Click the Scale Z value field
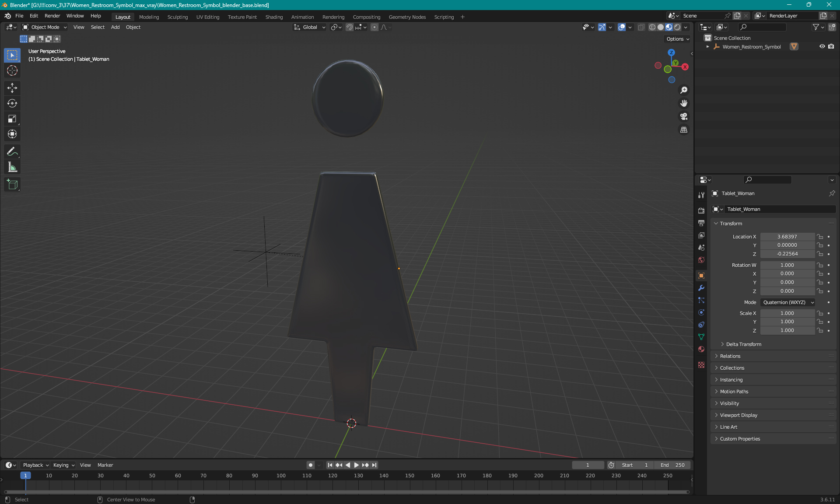The image size is (840, 504). 787,330
